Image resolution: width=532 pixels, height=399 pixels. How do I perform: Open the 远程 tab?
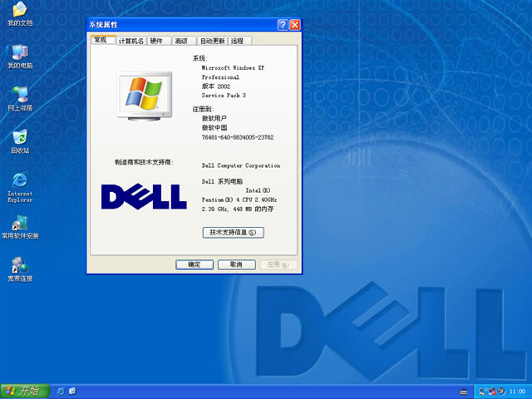point(239,41)
